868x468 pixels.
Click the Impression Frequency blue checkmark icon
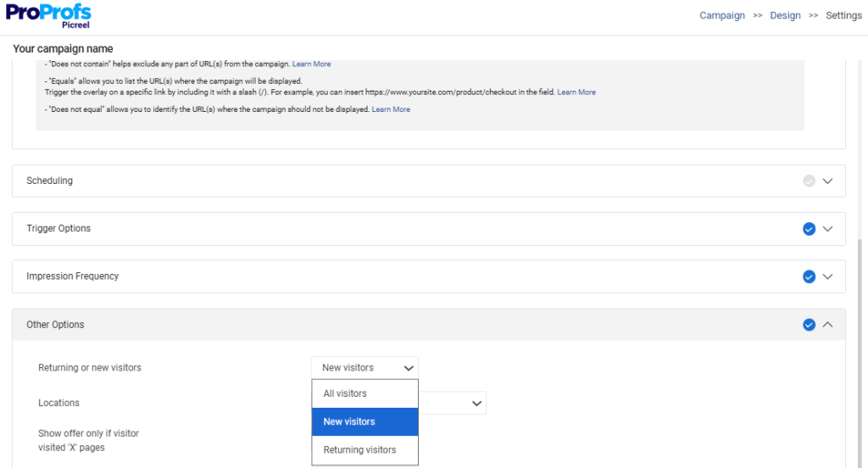pos(809,276)
